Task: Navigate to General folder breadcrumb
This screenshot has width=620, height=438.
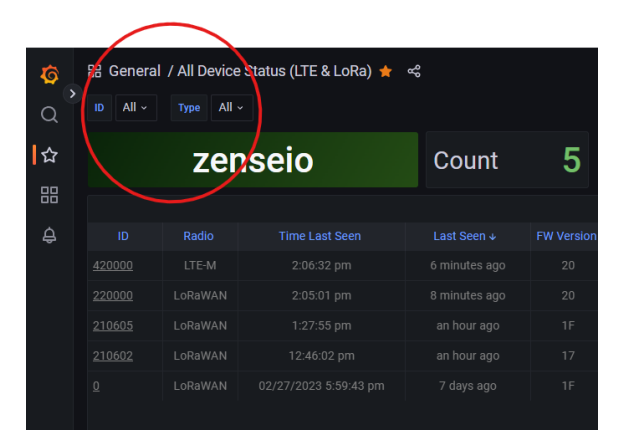Action: (x=134, y=71)
